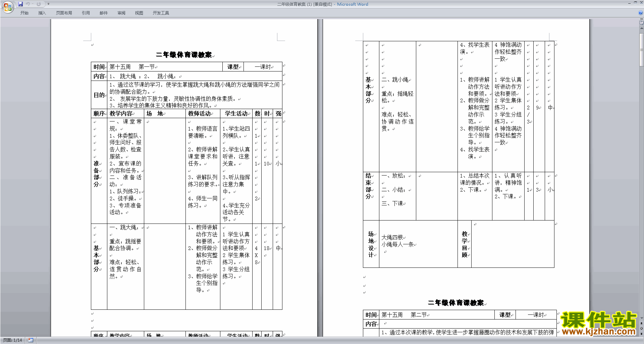Screen dimensions: 644x344
Task: Click the 重点:跳摇要配合协调 text
Action: [125, 245]
